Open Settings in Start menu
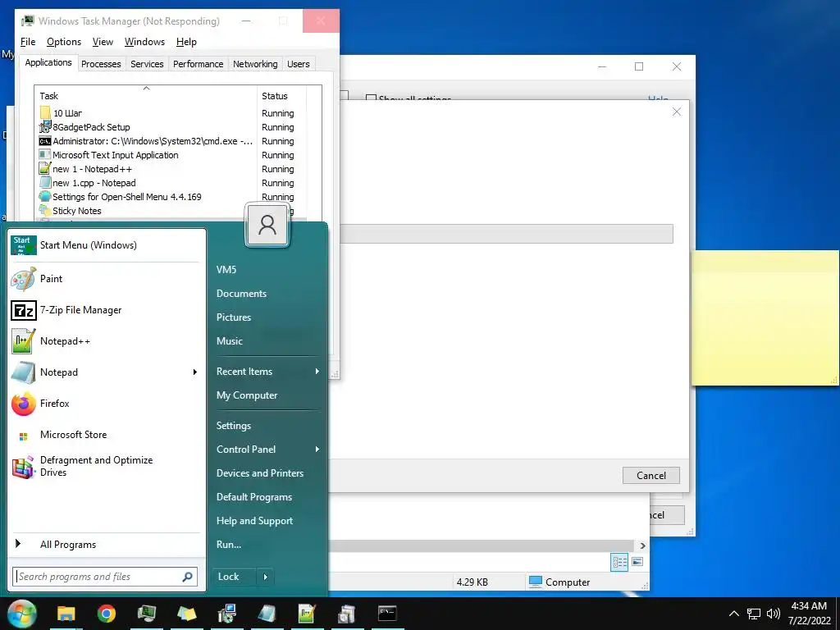The image size is (840, 630). point(234,426)
